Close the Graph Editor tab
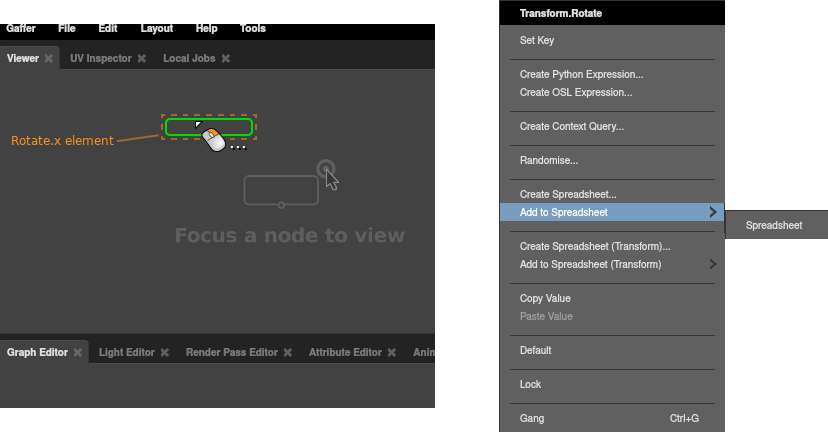The image size is (828, 432). 78,353
